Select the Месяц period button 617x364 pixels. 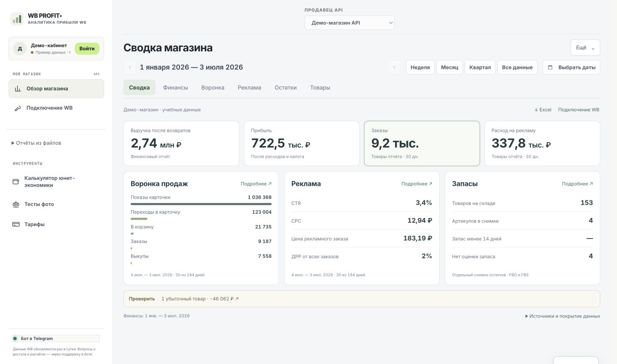click(449, 67)
